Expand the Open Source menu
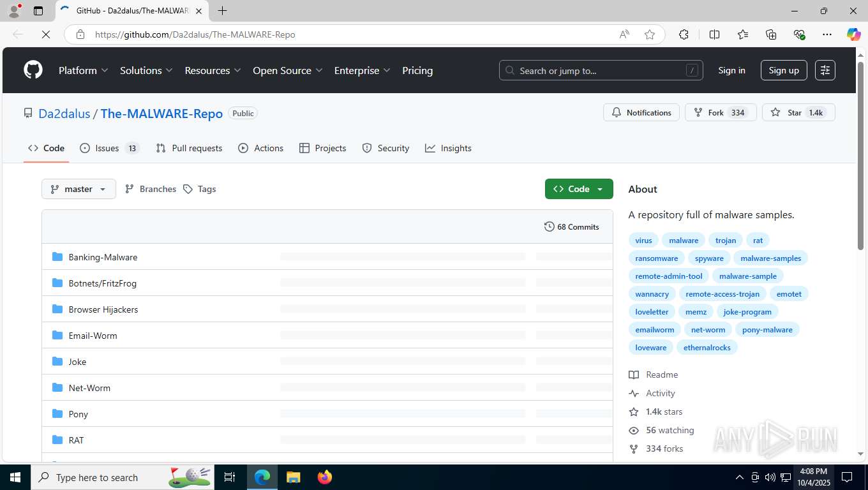 click(288, 70)
